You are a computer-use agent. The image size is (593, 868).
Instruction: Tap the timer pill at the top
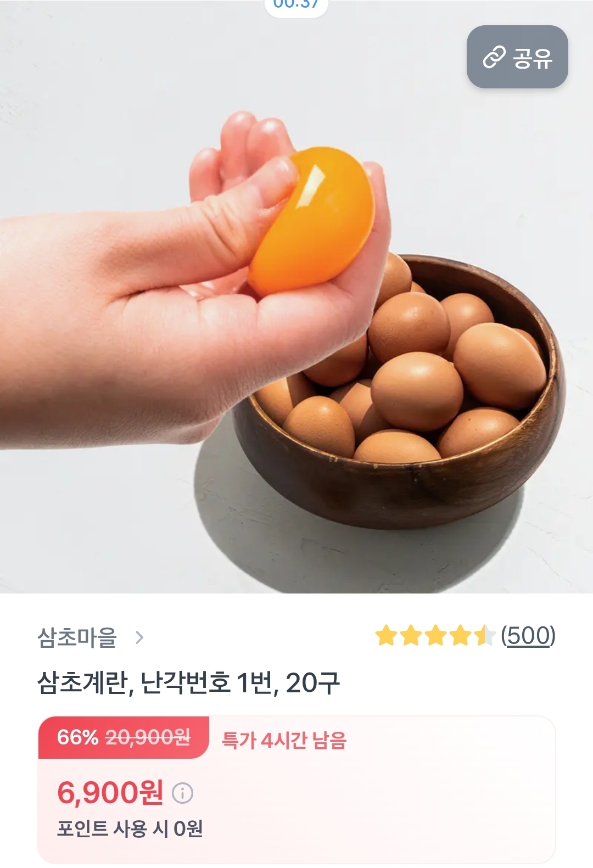tap(296, 5)
